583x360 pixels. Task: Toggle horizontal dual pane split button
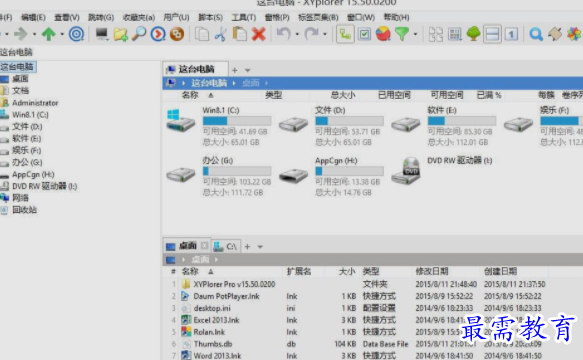492,34
